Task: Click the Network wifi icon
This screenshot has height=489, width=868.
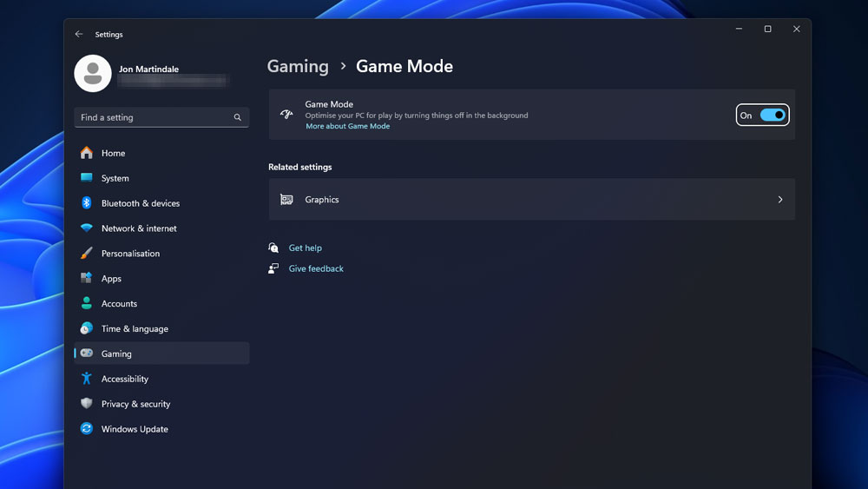Action: tap(86, 228)
